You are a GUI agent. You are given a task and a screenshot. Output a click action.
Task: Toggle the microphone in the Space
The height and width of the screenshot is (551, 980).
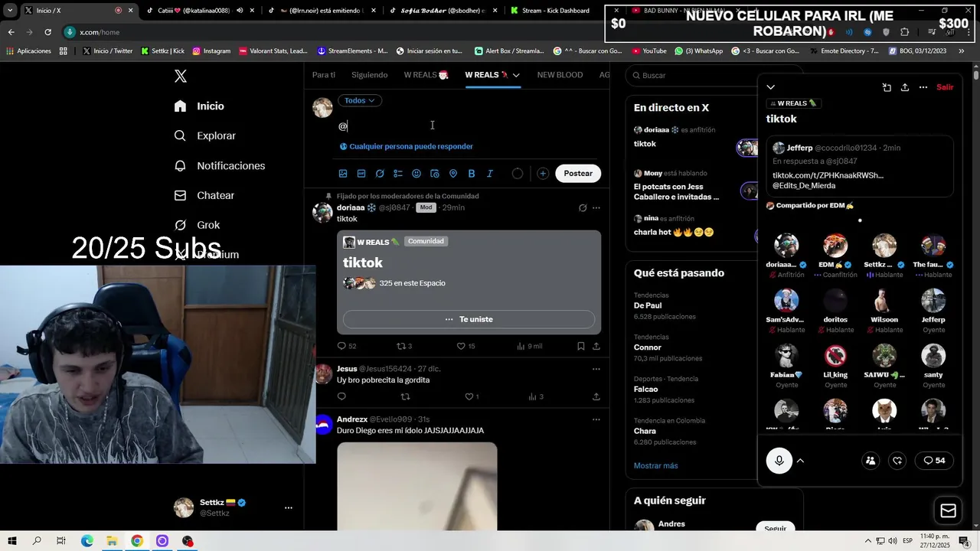(779, 461)
